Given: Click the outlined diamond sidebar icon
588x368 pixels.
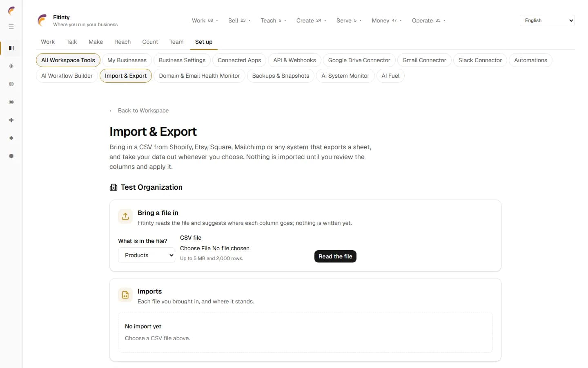Looking at the screenshot, I should [x=11, y=66].
